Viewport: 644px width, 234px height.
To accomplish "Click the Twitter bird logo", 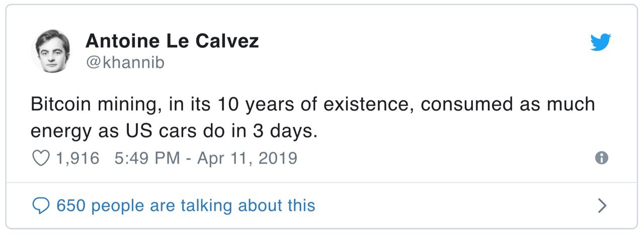I will click(601, 43).
